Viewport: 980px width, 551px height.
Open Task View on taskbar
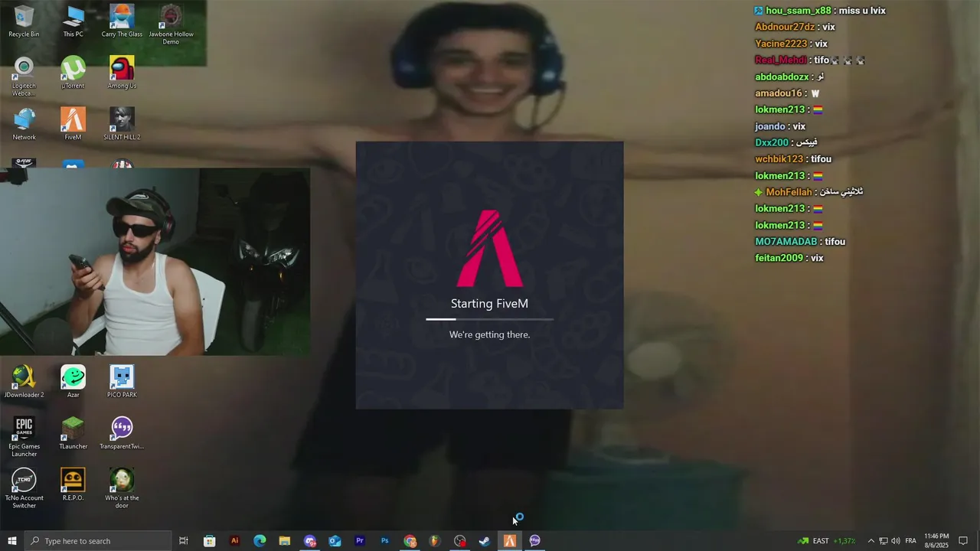pos(184,541)
